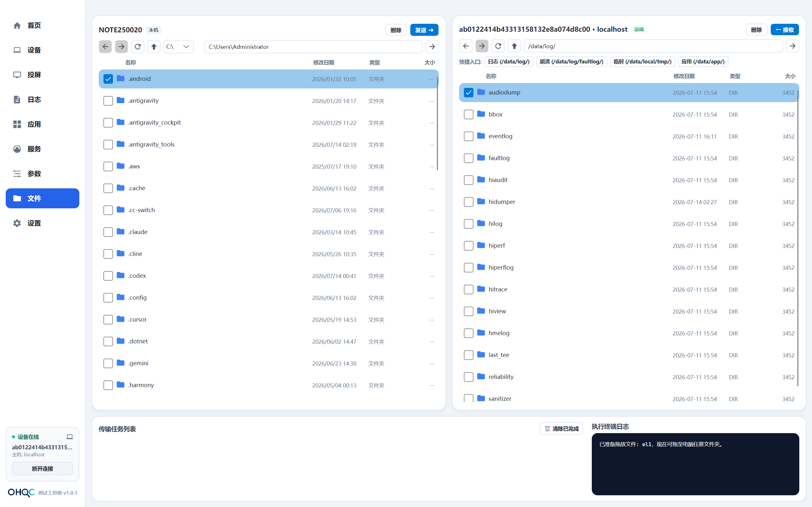The height and width of the screenshot is (507, 812).
Task: Select 文件 files page in sidebar
Action: tap(42, 198)
